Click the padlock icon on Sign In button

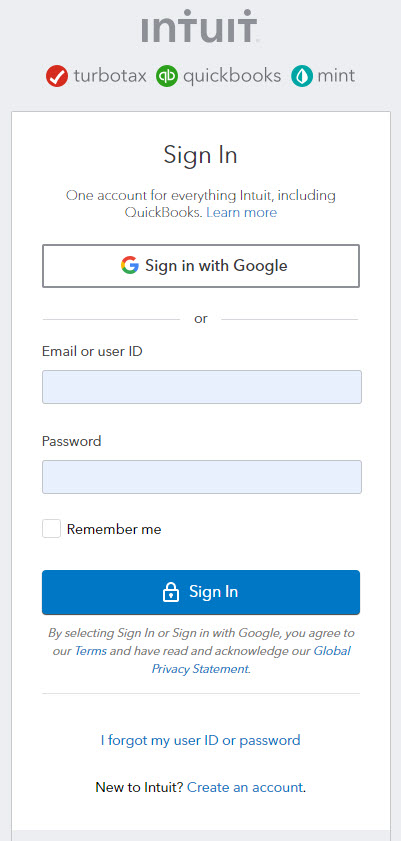click(170, 592)
